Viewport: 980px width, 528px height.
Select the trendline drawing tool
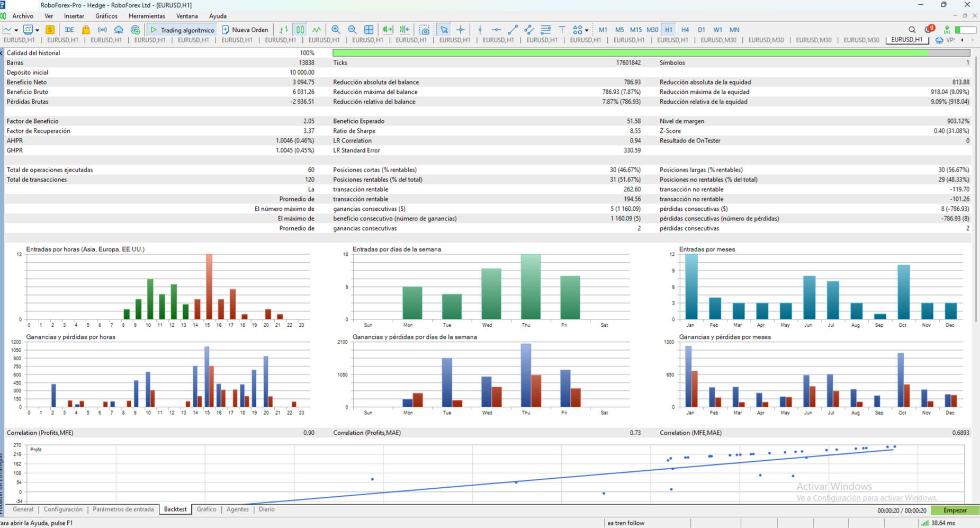(x=513, y=30)
